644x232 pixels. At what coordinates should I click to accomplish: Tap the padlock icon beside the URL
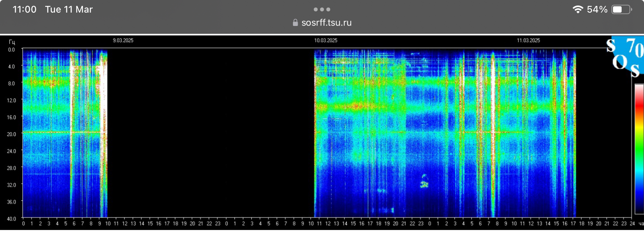tap(295, 23)
